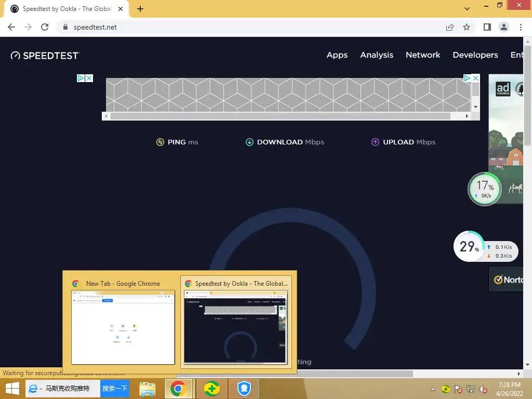Click the 17% floating monitor widget
The width and height of the screenshot is (532, 399).
coord(485,189)
